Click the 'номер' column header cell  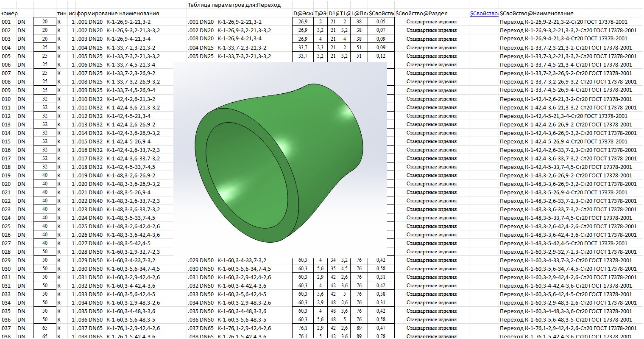(9, 14)
